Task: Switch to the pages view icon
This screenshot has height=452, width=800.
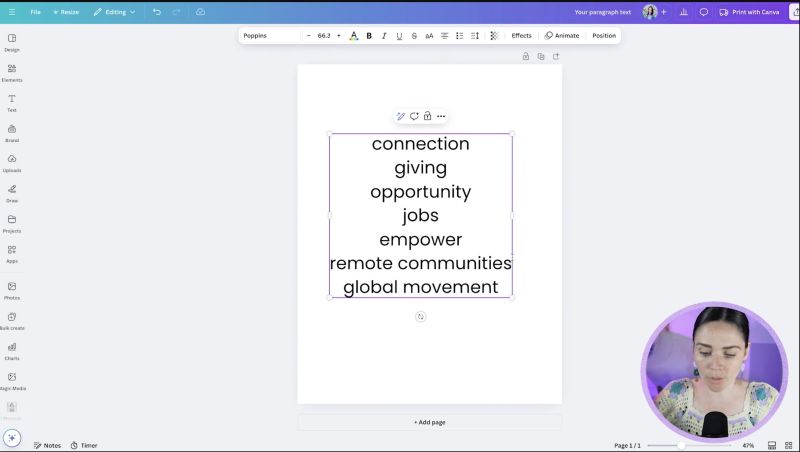Action: click(x=772, y=445)
